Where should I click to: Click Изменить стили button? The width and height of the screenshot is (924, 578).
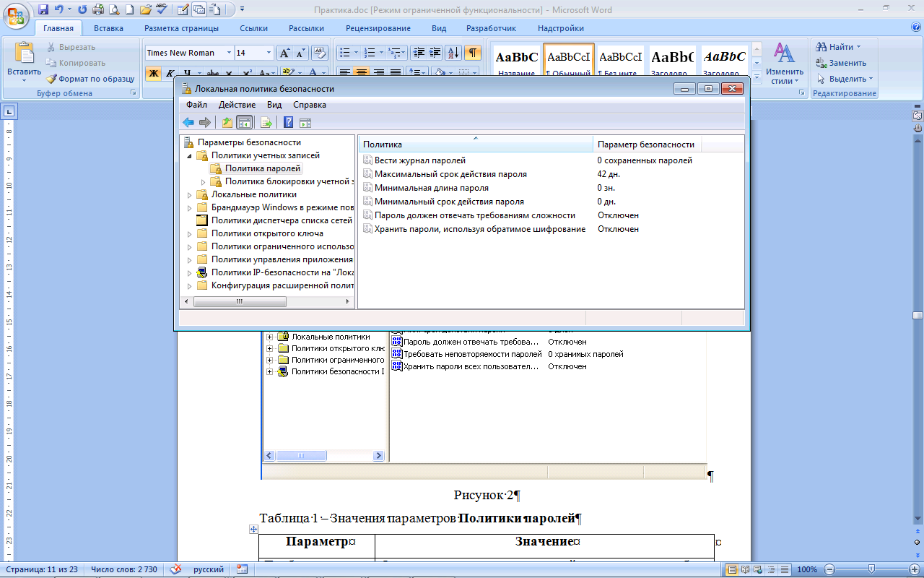click(785, 63)
